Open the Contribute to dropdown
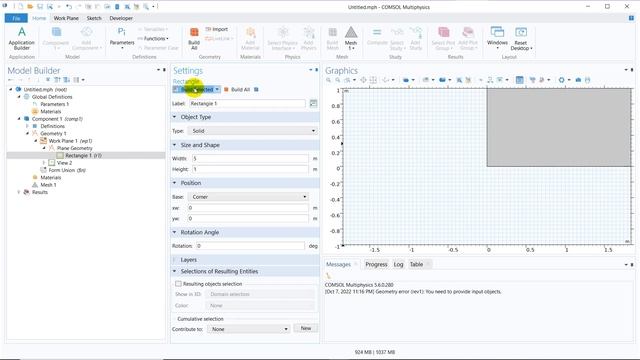This screenshot has height=360, width=640. click(x=249, y=329)
